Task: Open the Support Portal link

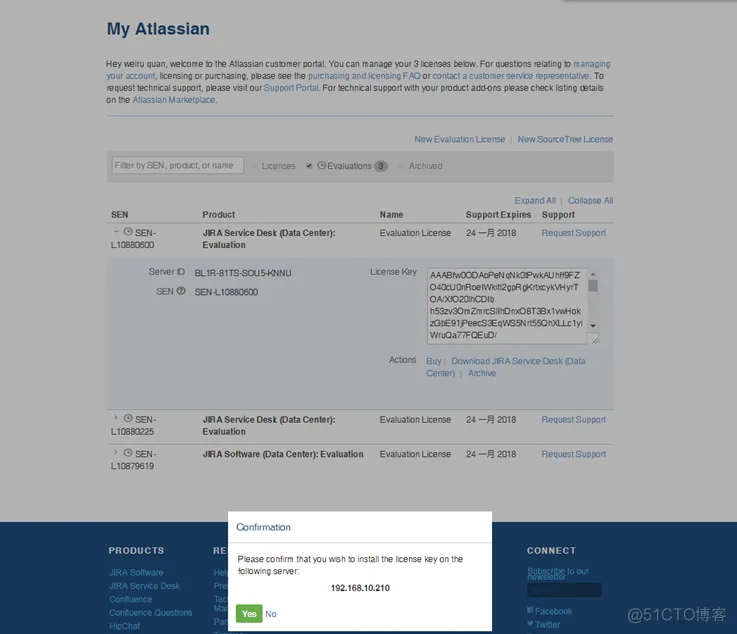Action: point(291,88)
